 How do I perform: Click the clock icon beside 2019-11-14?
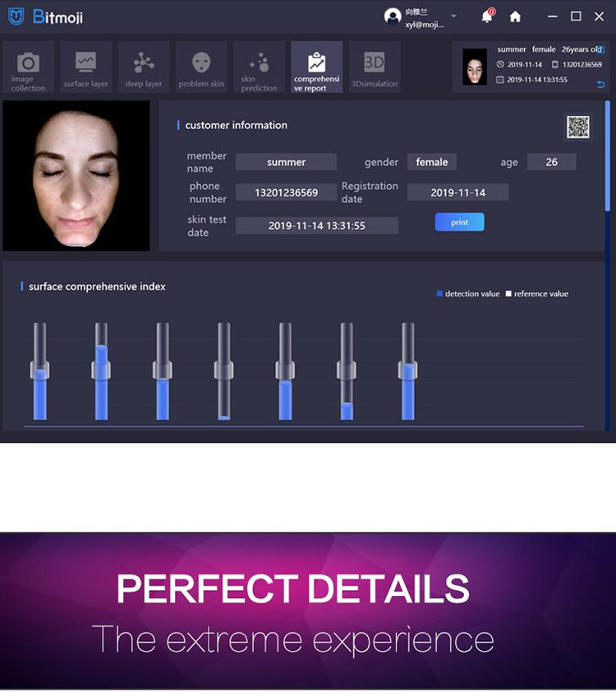pos(500,64)
